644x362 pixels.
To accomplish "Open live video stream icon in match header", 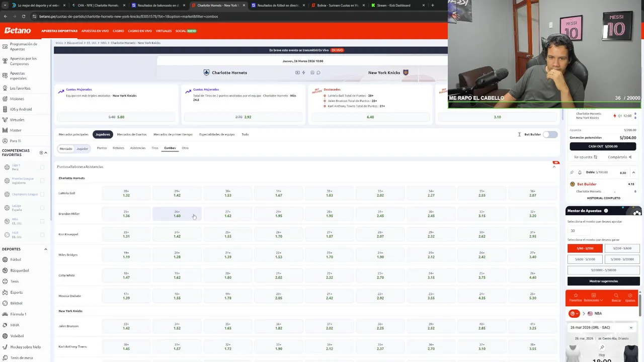I will (297, 72).
